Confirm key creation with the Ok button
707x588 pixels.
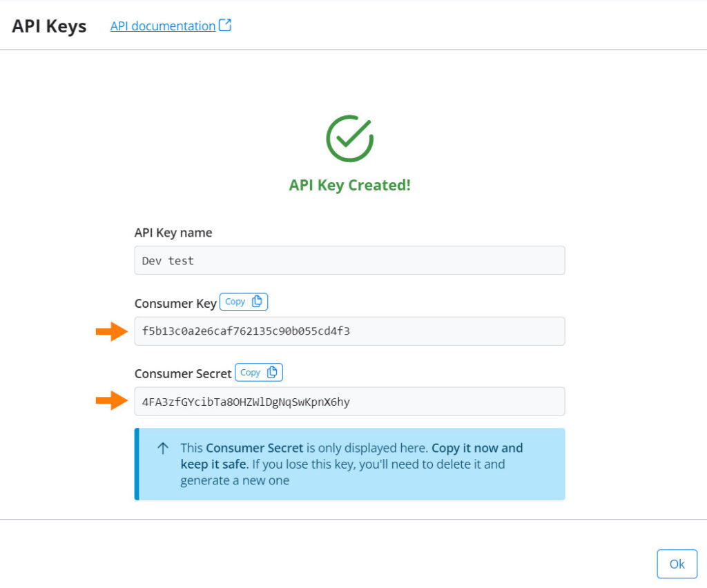(677, 563)
